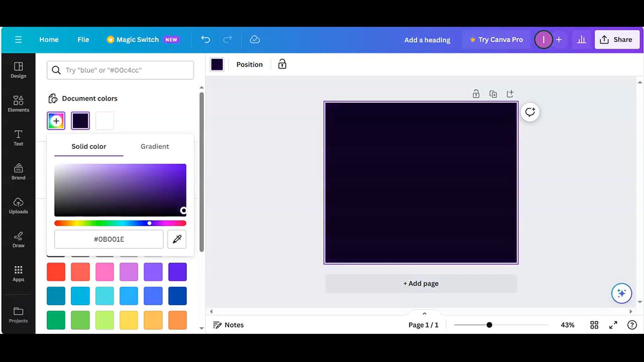Screen dimensions: 644x362
Task: Enter fullscreen present mode
Action: pyautogui.click(x=613, y=325)
